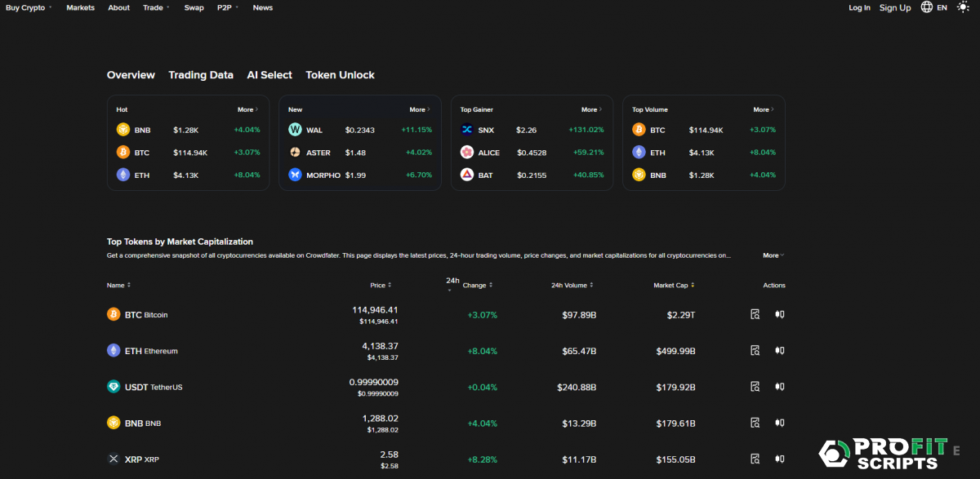Click the WAL token icon in New
The image size is (980, 479).
[x=295, y=130]
